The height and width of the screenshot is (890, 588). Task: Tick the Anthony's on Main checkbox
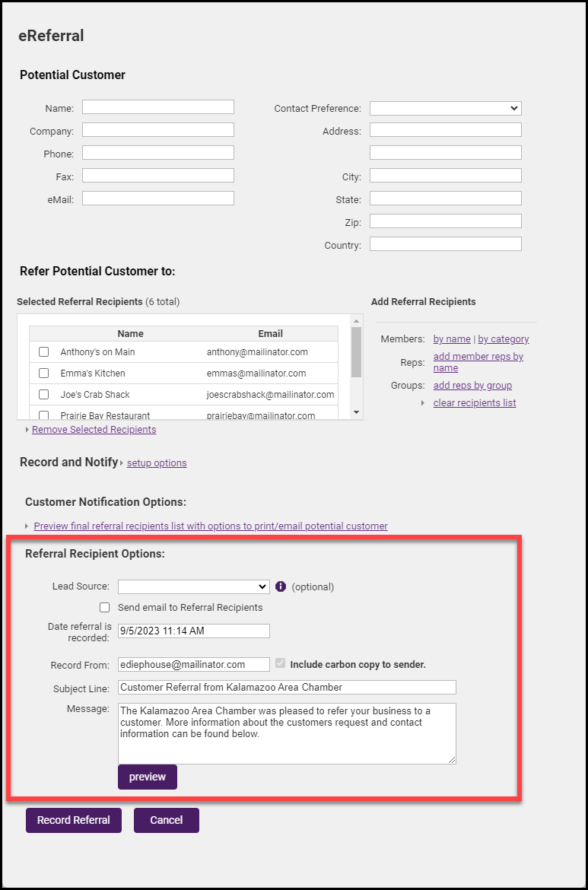(43, 352)
